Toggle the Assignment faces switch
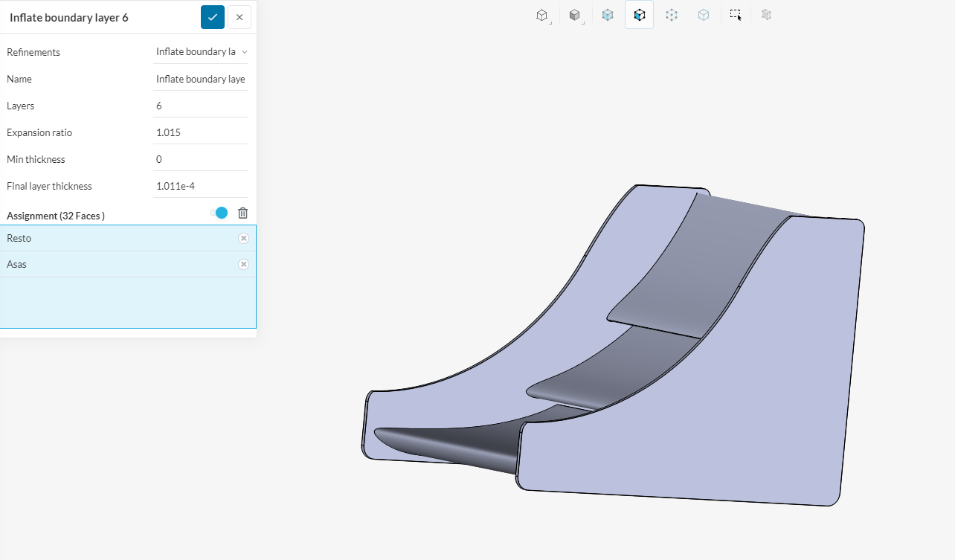This screenshot has height=560, width=955. (219, 213)
